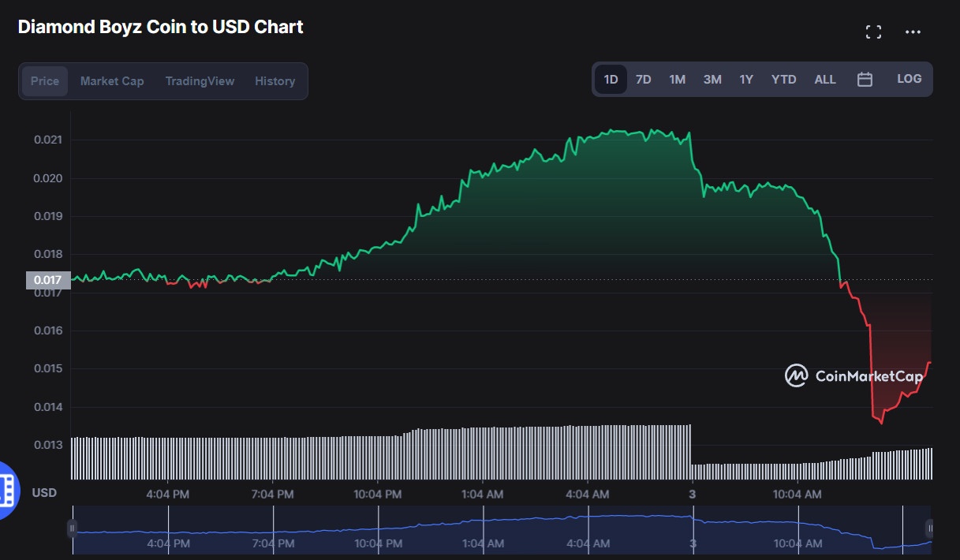Enter fullscreen chart mode icon
Screen dimensions: 960x560
point(873,32)
